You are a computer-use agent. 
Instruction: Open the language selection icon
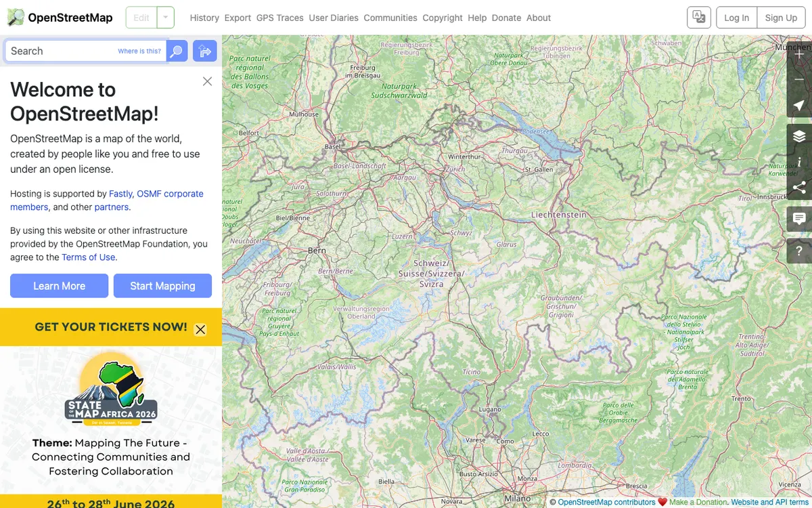tap(699, 18)
